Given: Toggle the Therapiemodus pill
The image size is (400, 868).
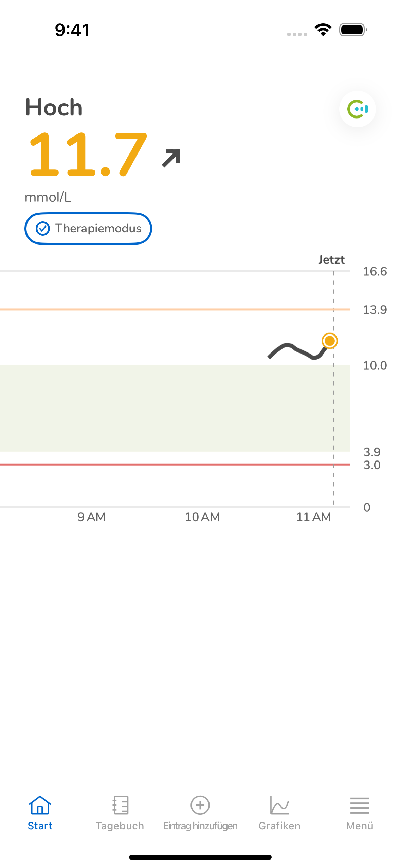Looking at the screenshot, I should 88,229.
